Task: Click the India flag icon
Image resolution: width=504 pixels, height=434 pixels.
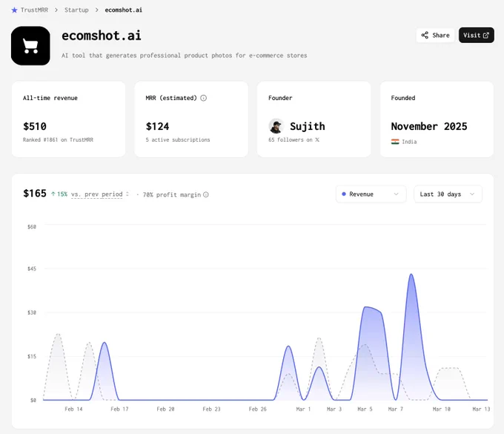Action: [x=395, y=142]
